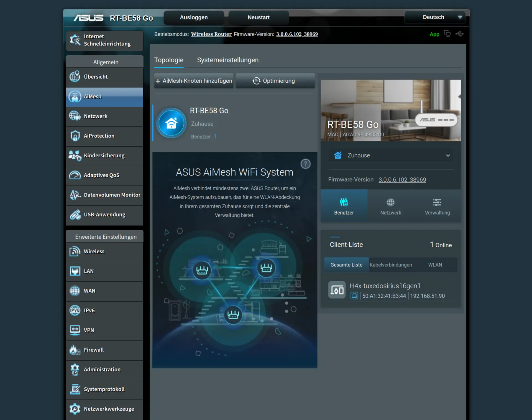Viewport: 532px width, 420px height.
Task: Expand the Zuhause location dropdown
Action: [391, 155]
